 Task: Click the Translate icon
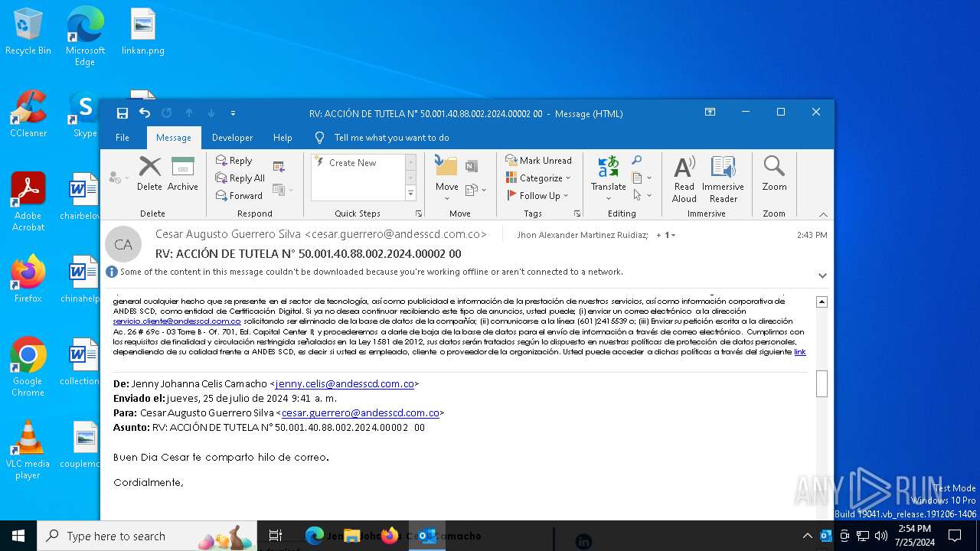click(609, 178)
